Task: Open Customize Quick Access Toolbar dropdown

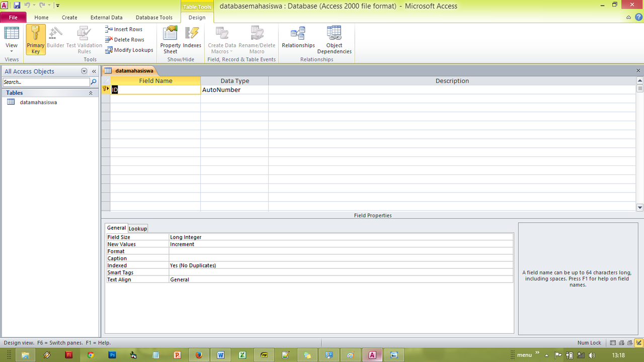Action: tap(57, 6)
